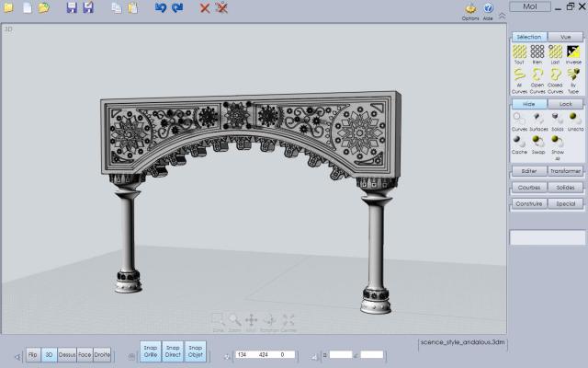Screen dimensions: 588x368
Task: Click the Flip view button
Action: pyautogui.click(x=33, y=354)
